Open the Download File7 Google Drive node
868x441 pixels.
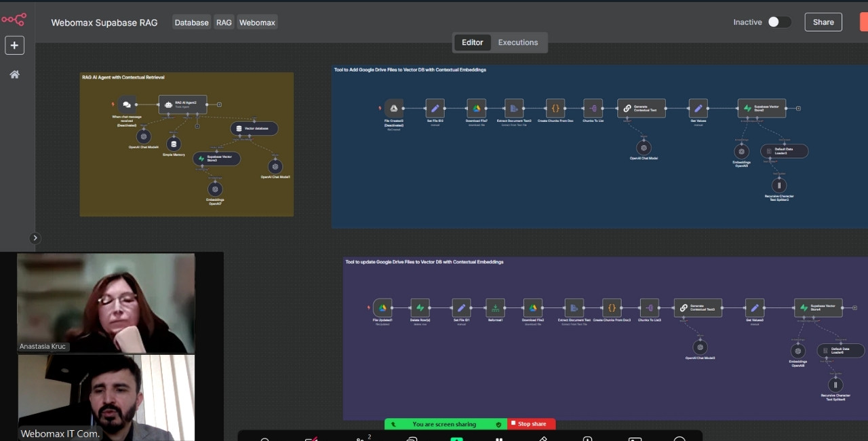(x=477, y=108)
